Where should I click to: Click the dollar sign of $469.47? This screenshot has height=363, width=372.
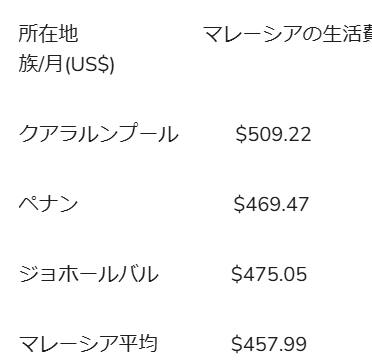238,204
